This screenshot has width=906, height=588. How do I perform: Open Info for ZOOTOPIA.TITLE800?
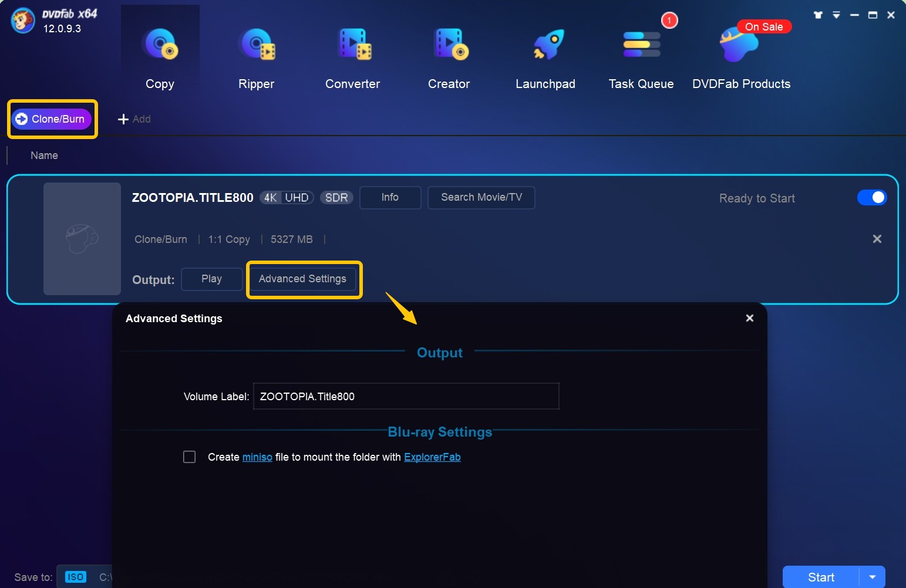(x=390, y=197)
